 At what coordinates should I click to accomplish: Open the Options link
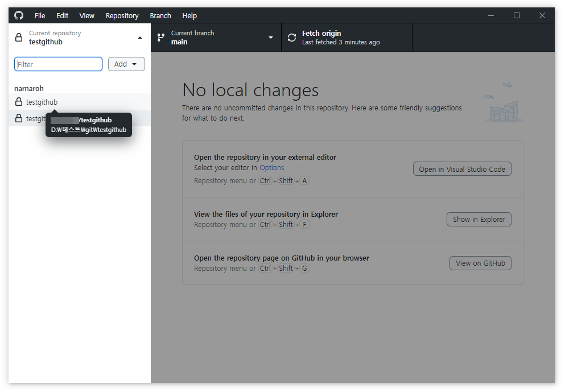(272, 167)
